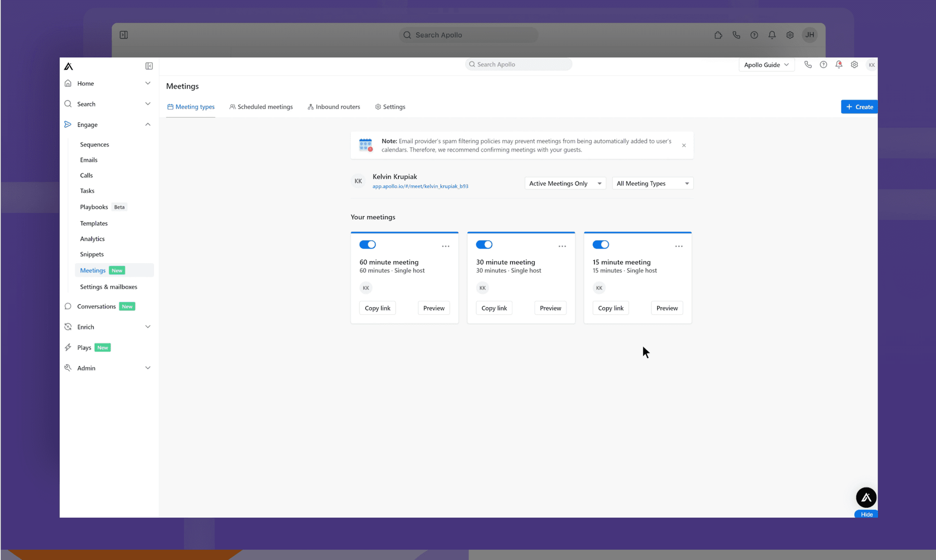This screenshot has width=936, height=560.
Task: Click the Engage paper-plane icon
Action: click(x=68, y=124)
